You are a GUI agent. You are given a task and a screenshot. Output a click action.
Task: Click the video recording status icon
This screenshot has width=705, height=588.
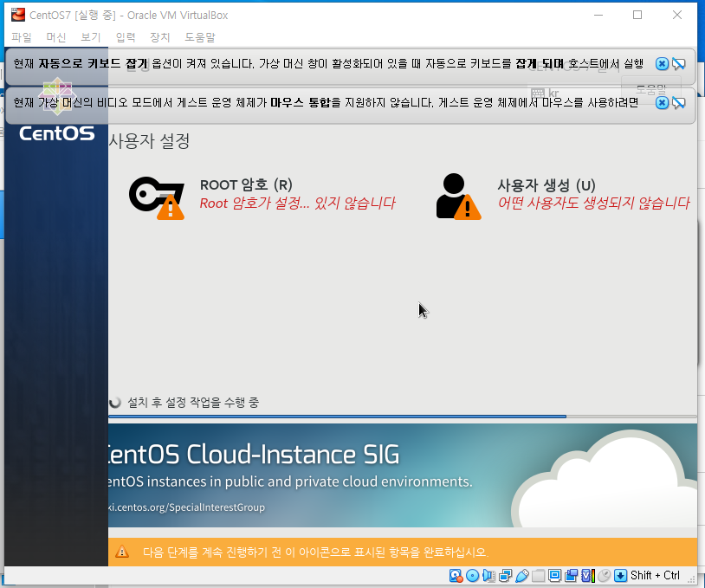click(572, 575)
